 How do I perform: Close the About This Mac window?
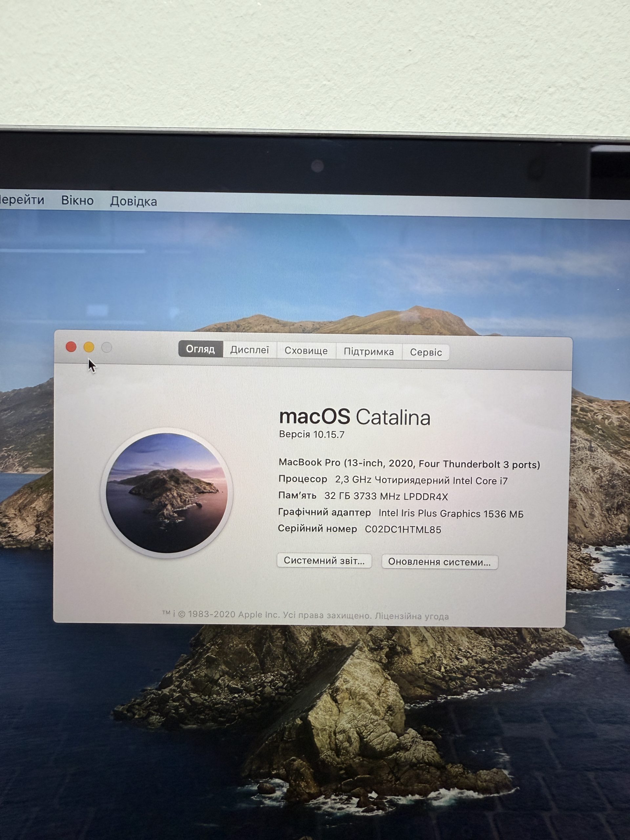tap(71, 347)
